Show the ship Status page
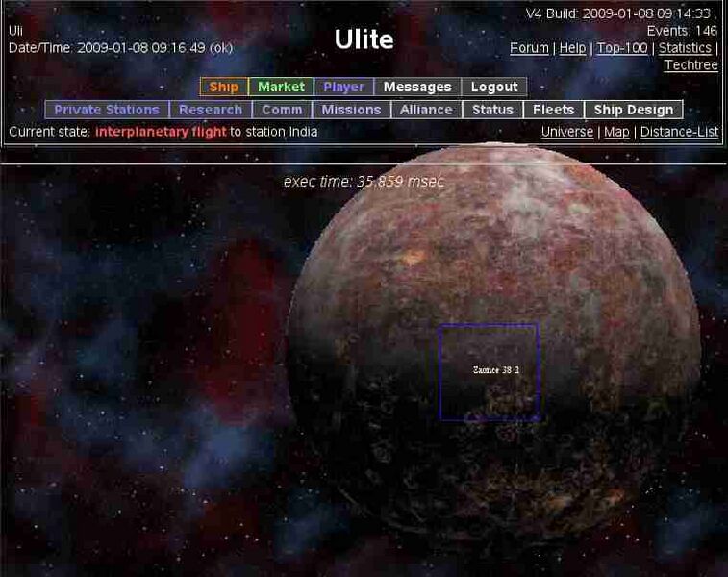 pos(492,110)
